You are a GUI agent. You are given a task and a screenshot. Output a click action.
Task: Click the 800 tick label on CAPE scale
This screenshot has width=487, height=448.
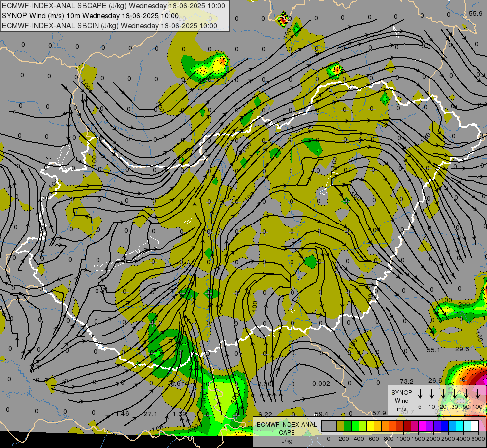pos(389,439)
